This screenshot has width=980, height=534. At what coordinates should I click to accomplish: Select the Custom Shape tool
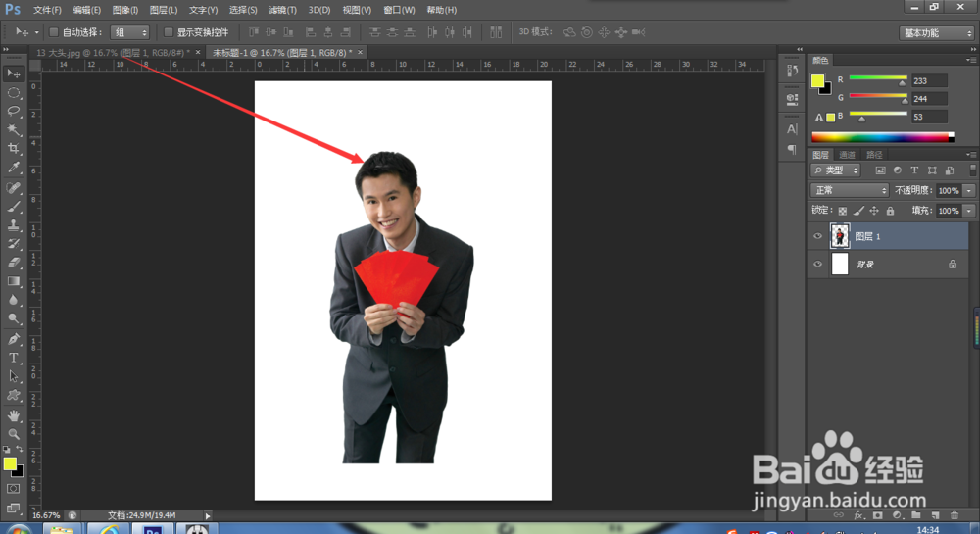[x=13, y=395]
